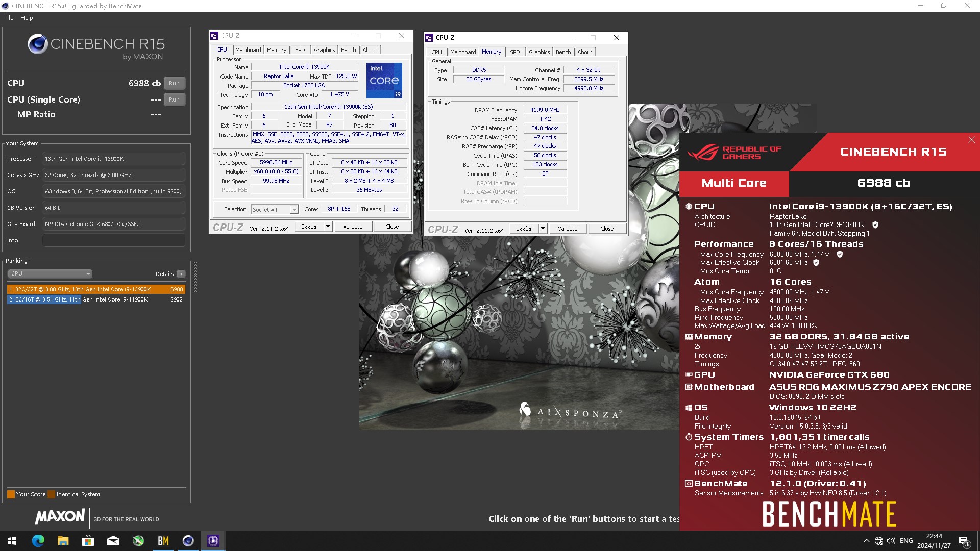Screen dimensions: 980x551
Task: Open SPD tab in right CPU-Z window
Action: point(515,52)
